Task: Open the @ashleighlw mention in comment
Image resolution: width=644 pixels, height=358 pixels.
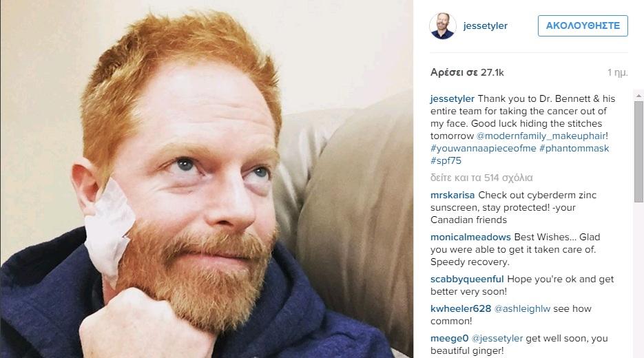Action: click(x=522, y=308)
